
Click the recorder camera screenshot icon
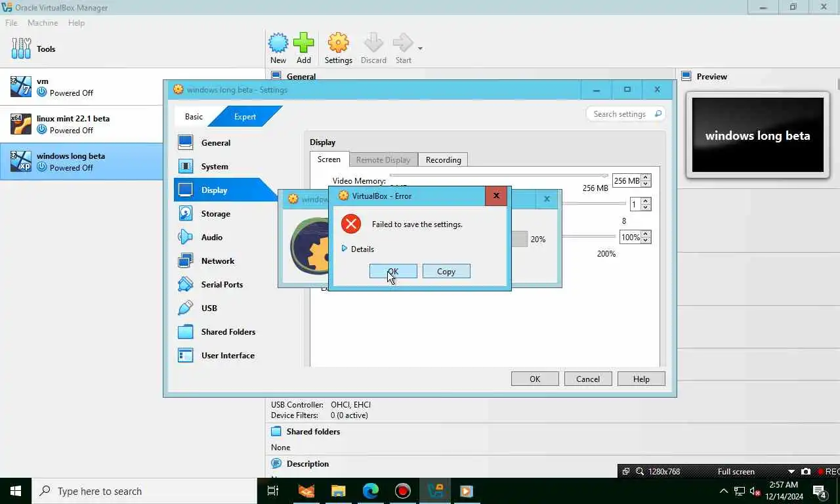806,471
